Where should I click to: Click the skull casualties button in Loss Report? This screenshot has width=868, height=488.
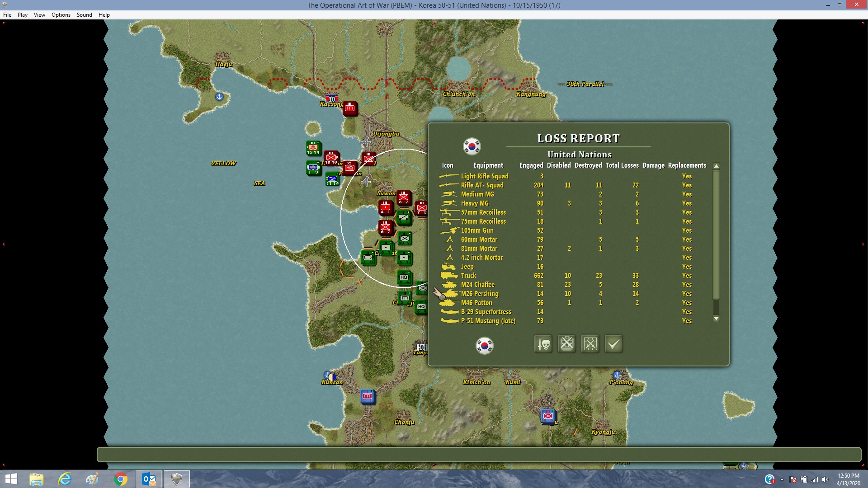click(x=543, y=344)
